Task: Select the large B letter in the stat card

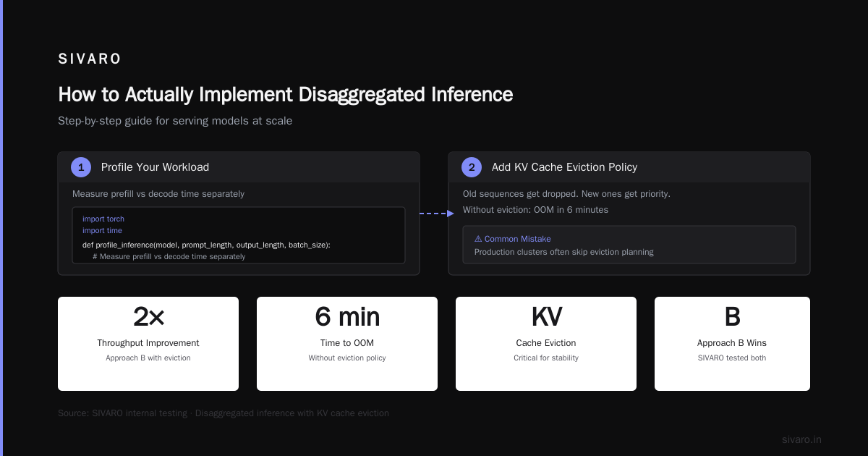Action: point(732,317)
